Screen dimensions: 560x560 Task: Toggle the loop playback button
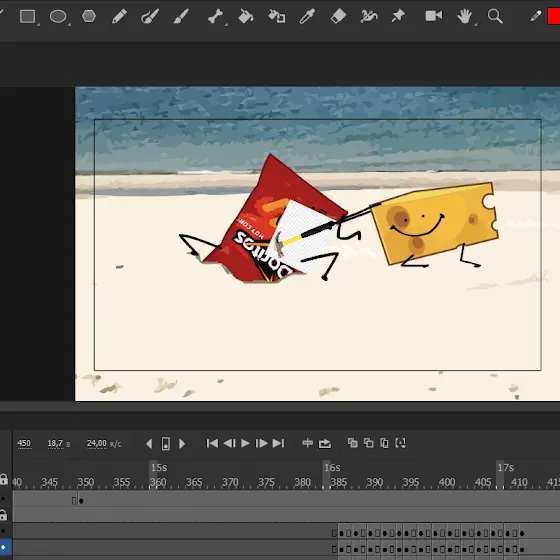[x=325, y=444]
